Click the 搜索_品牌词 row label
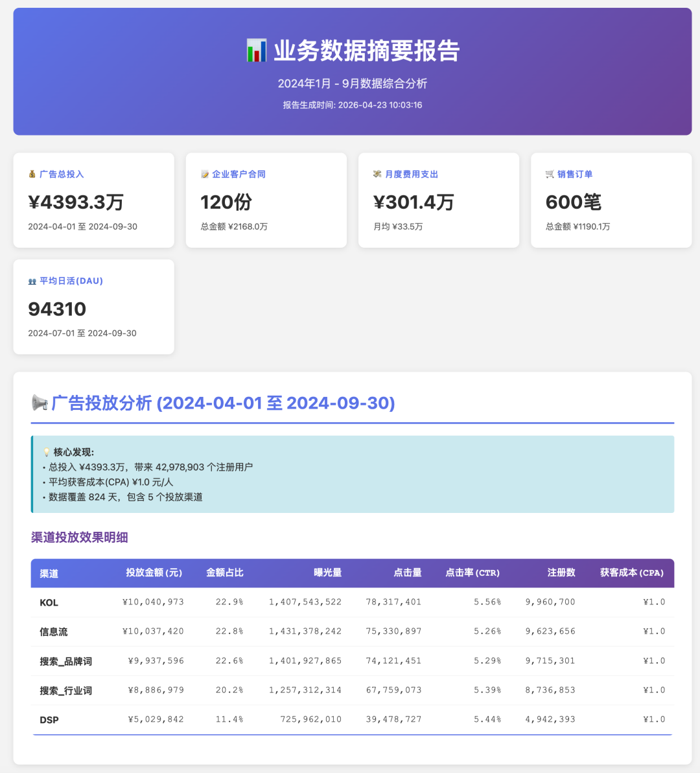Screen dimensions: 700x773 (65, 661)
